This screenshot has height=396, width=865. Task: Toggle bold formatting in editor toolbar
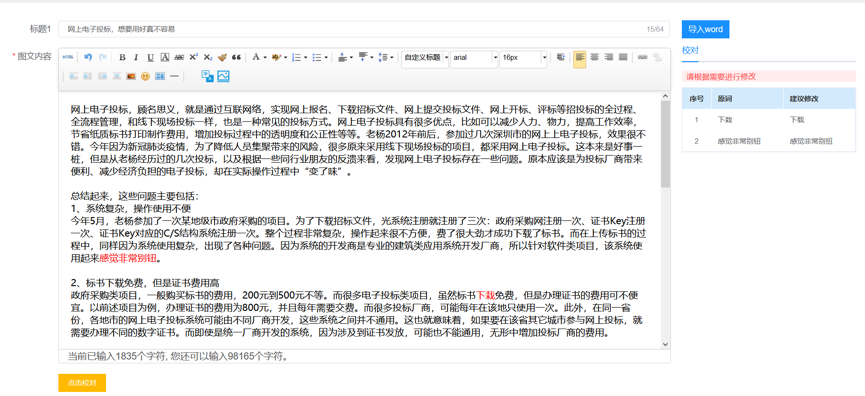122,57
